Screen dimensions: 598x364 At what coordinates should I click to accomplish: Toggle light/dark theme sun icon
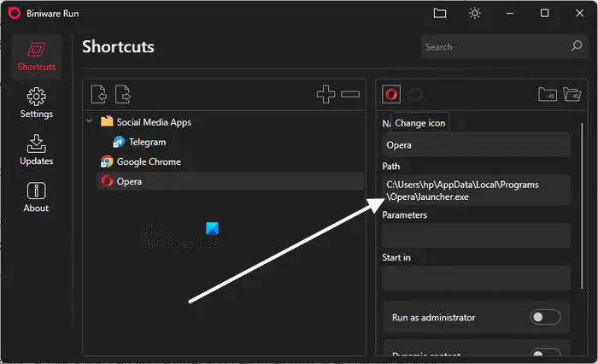(474, 14)
